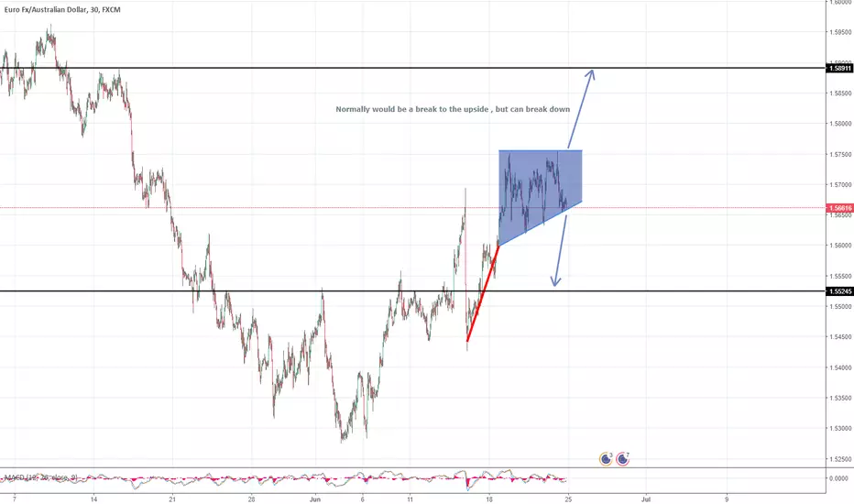Click the 1.55500 price axis value
The image size is (854, 504).
pos(840,276)
